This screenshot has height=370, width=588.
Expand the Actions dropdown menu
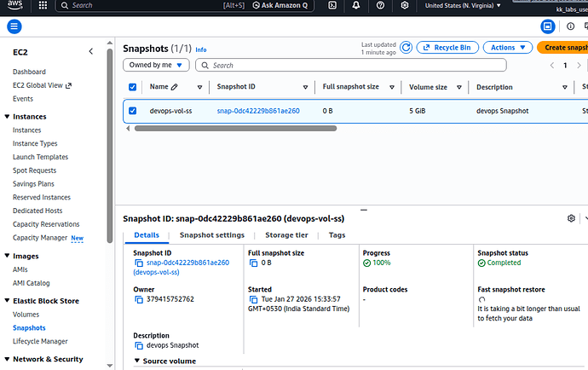pyautogui.click(x=507, y=48)
